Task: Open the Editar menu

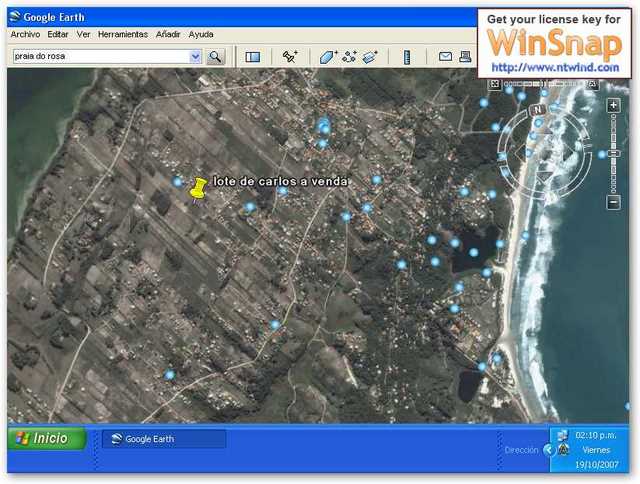Action: (58, 35)
